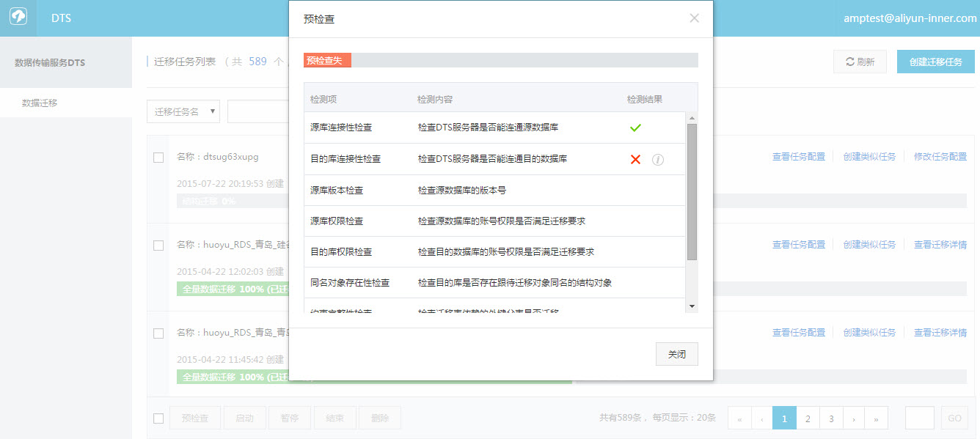980x439 pixels.
Task: Open the 迁移任务名 filter dropdown
Action: 183,111
